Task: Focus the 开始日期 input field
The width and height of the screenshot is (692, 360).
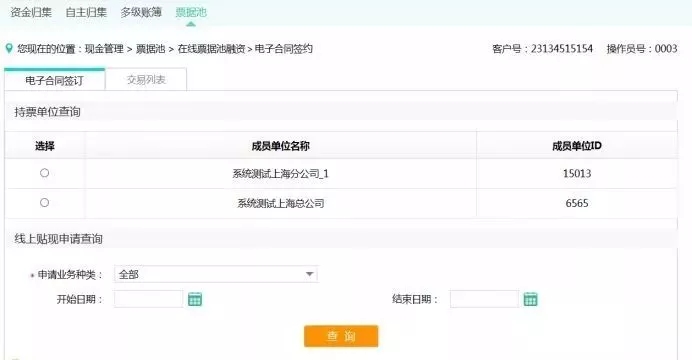Action: [x=148, y=299]
